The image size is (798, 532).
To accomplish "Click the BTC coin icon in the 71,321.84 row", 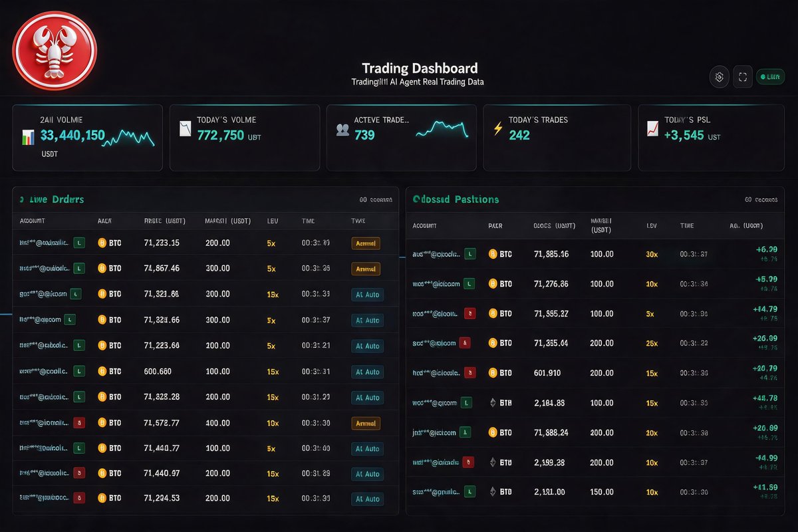I will coord(102,294).
